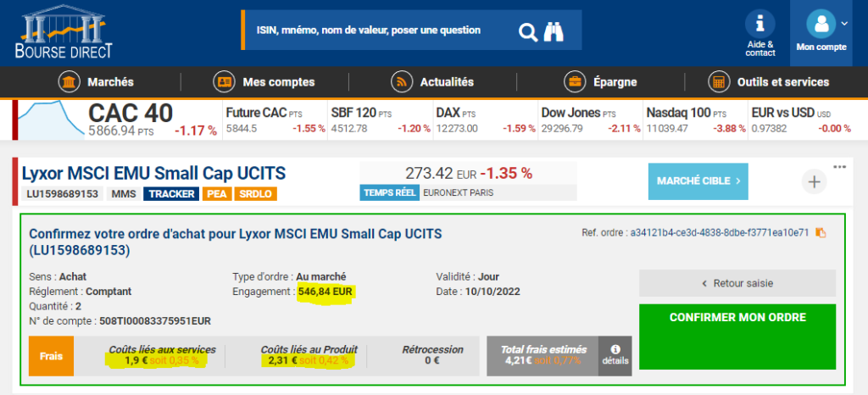Open the binoculars advanced search icon
The height and width of the screenshot is (395, 868).
click(553, 32)
